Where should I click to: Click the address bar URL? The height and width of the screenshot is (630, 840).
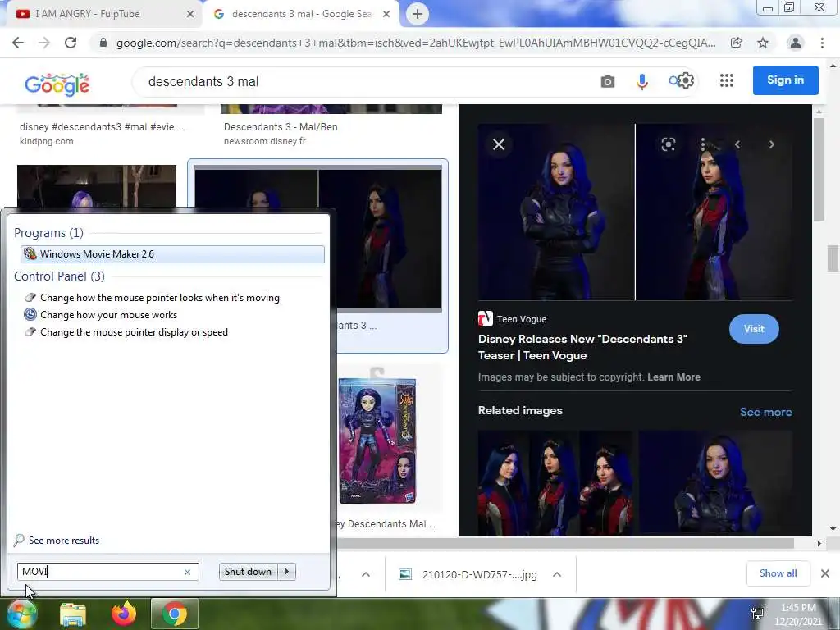point(416,43)
